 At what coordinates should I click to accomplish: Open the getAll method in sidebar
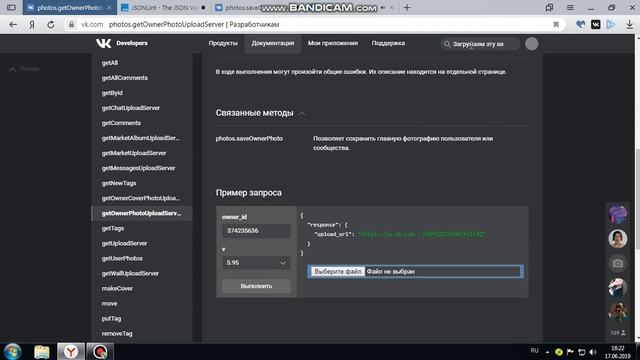[110, 63]
